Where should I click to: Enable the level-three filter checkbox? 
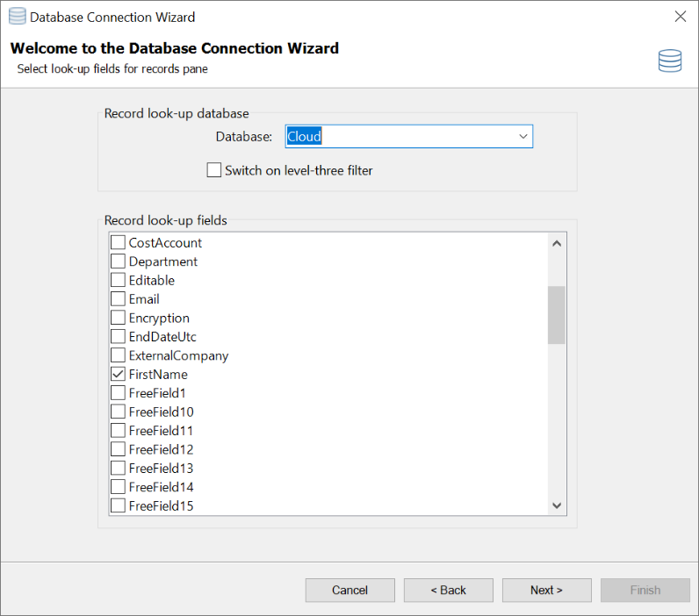[x=214, y=170]
